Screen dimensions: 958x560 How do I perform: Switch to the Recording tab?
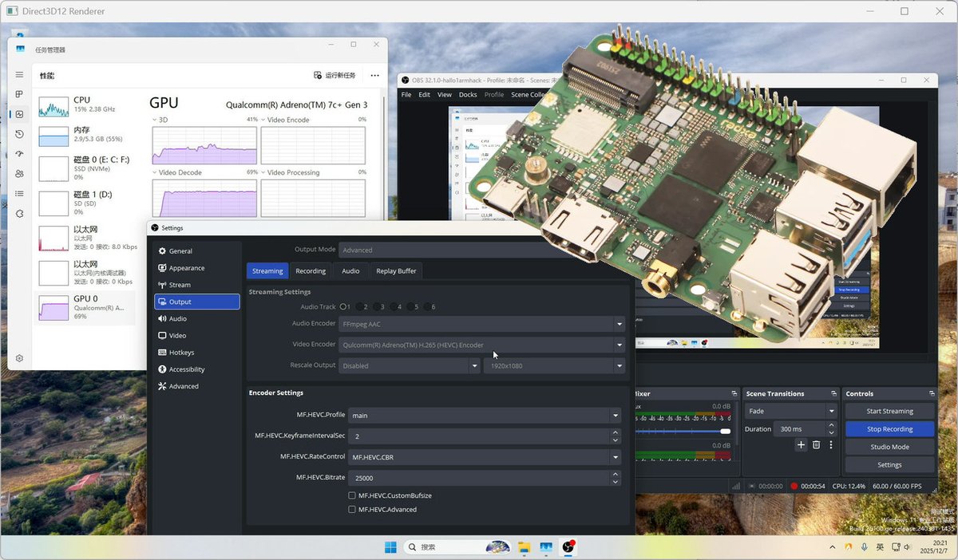[310, 270]
